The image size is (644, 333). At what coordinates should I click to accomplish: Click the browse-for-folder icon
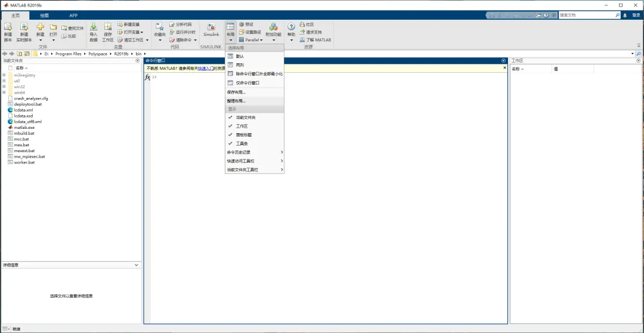(27, 54)
